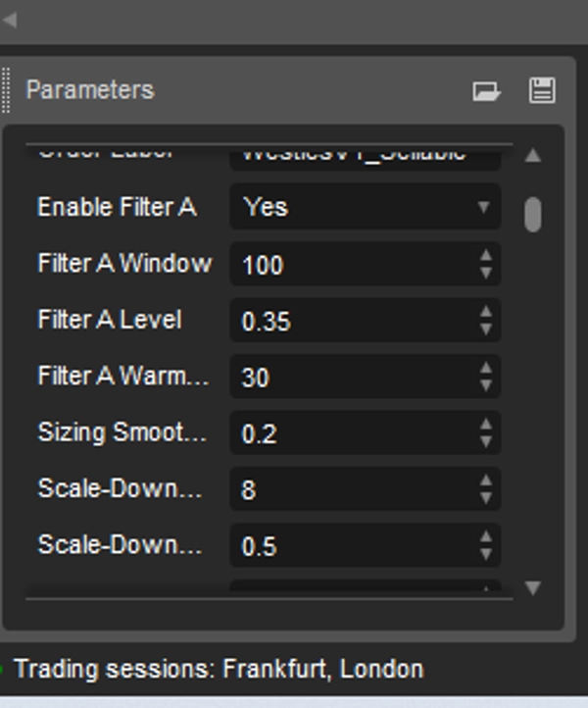588x708 pixels.
Task: Increase the Filter A Window value
Action: click(485, 256)
